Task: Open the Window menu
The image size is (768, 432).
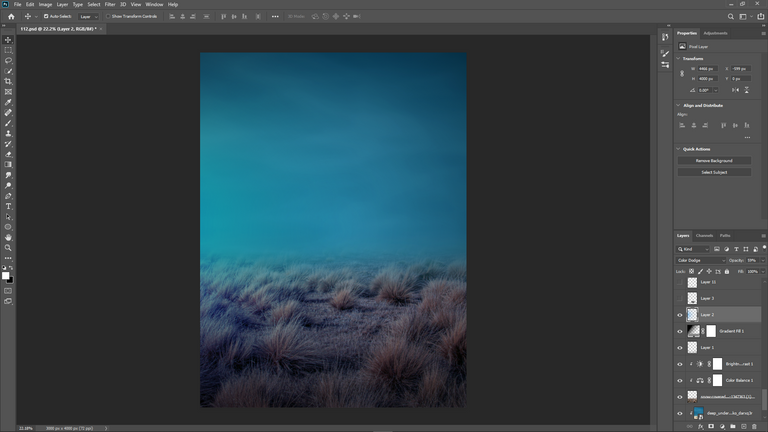Action: pos(154,4)
